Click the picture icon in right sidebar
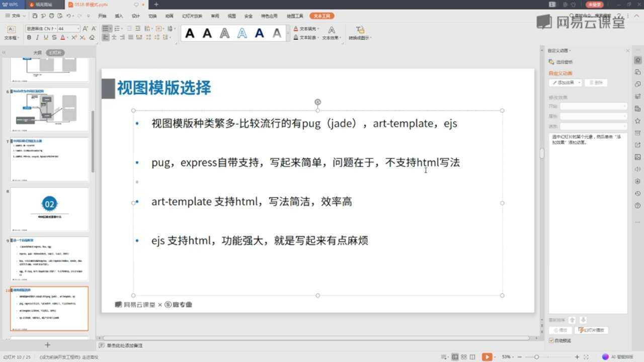644x362 pixels. 638,157
